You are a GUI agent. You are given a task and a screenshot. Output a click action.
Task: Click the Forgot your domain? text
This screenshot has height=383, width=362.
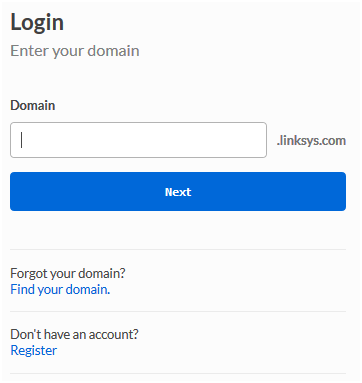[68, 273]
